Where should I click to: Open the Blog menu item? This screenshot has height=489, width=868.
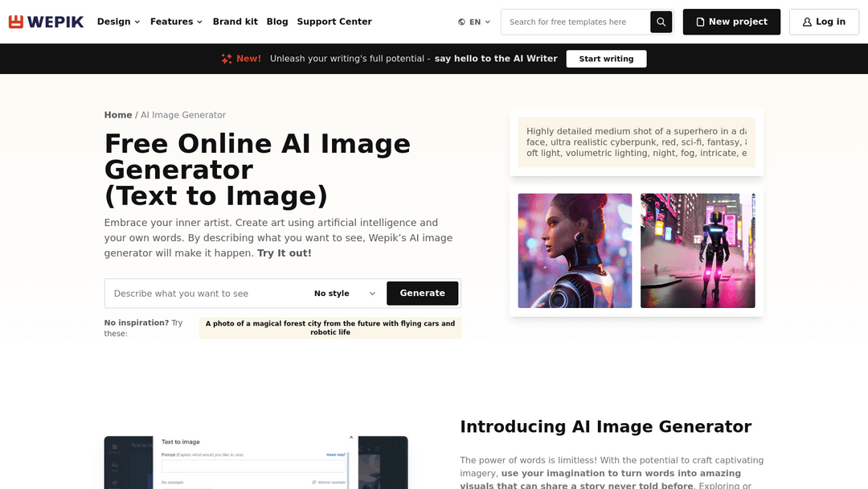tap(277, 22)
